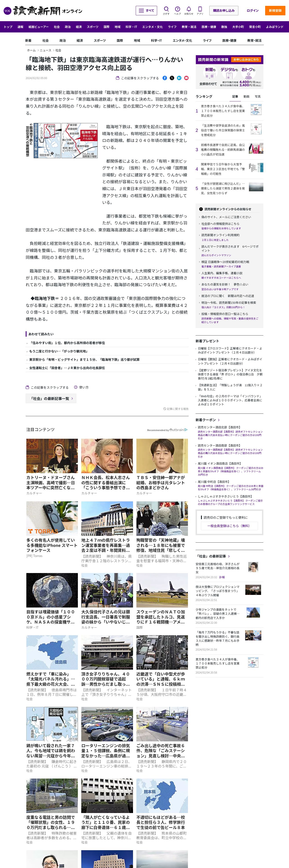Open 読売センター酒田北部 coupon link
Image resolution: width=289 pixels, height=868 pixels.
[219, 427]
